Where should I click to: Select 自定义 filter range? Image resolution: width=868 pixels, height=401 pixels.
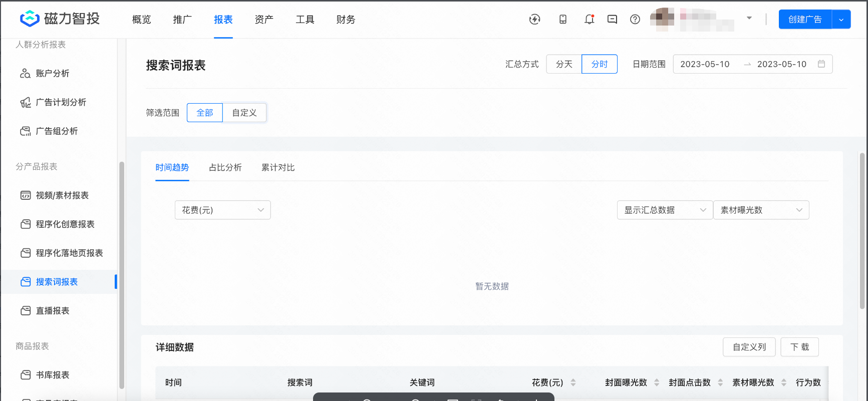244,113
